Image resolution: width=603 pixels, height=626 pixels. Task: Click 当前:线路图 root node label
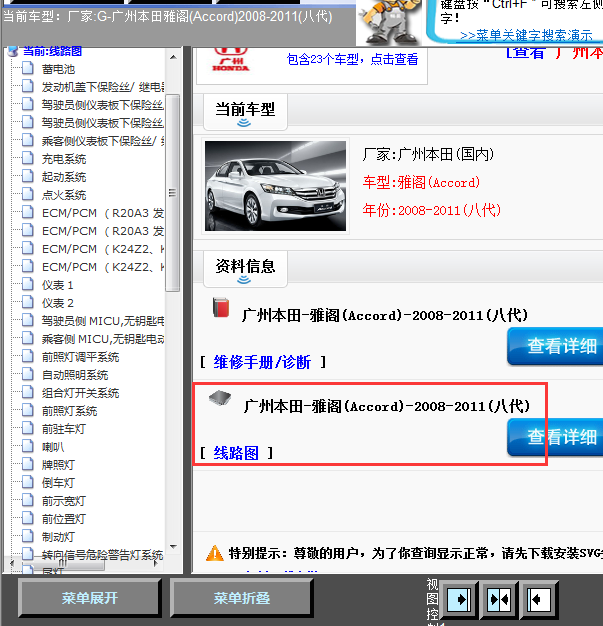[52, 51]
